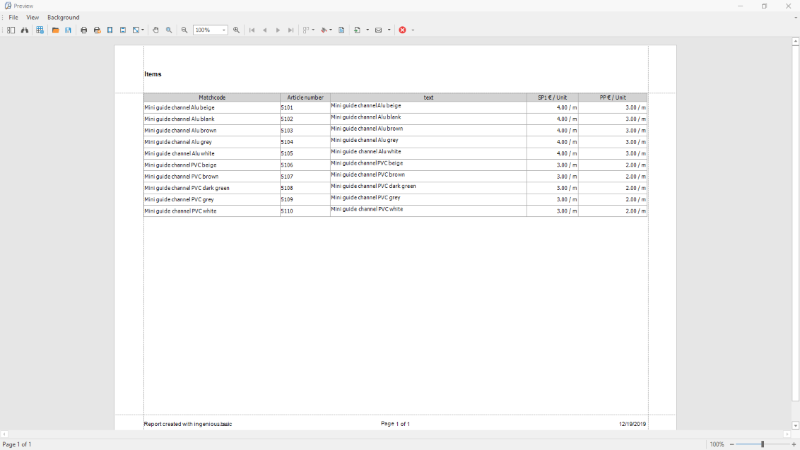Open the Header and Footer editor icon
800x450 pixels.
(123, 30)
